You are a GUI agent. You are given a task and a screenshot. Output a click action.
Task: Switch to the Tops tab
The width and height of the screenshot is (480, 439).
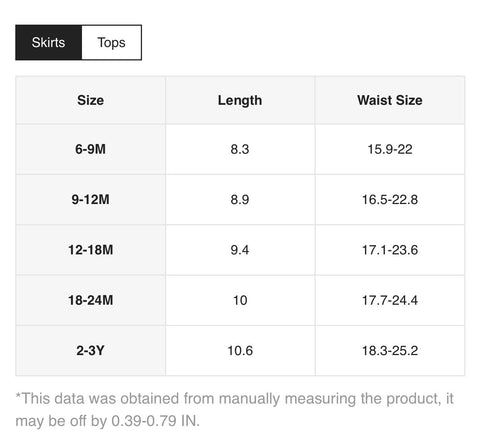pyautogui.click(x=111, y=43)
